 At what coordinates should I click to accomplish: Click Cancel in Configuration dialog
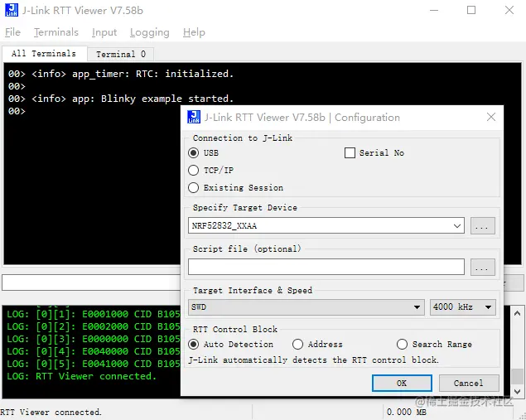469,383
